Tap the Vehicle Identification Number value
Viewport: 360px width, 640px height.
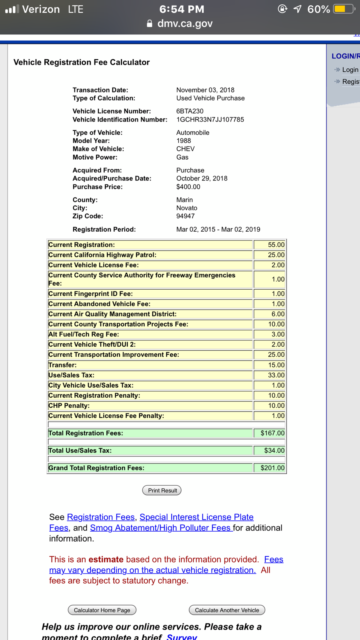pyautogui.click(x=210, y=120)
